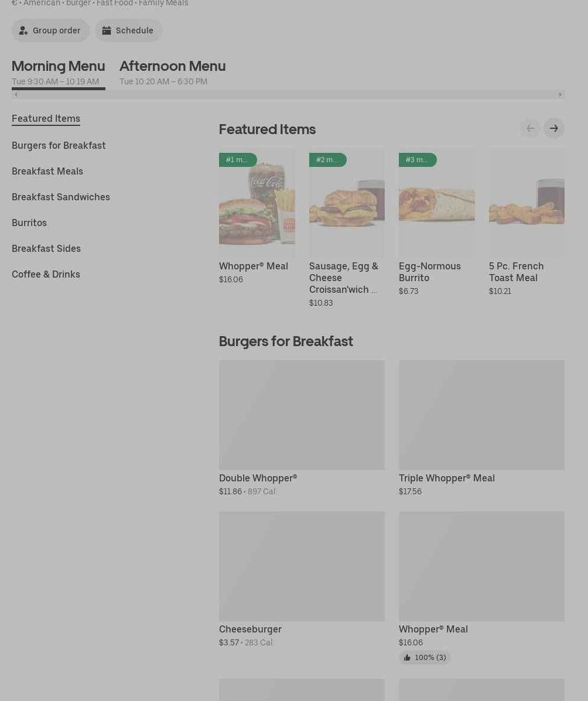Open Breakfast Meals category
The image size is (588, 701).
(x=47, y=171)
